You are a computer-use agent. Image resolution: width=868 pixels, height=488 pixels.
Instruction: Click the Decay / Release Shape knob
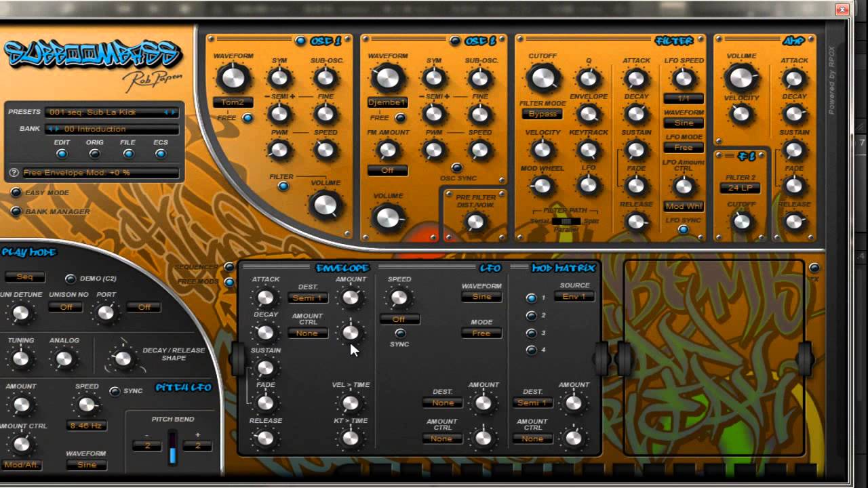(x=123, y=359)
